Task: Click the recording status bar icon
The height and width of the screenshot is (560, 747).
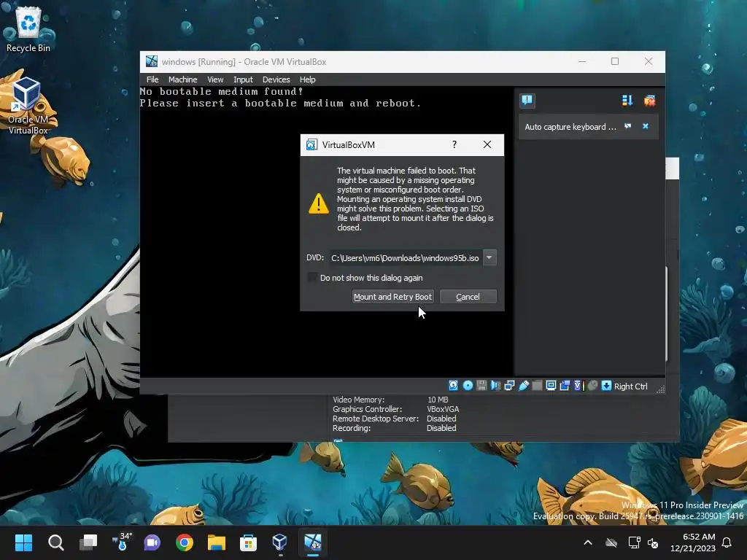Action: [565, 386]
